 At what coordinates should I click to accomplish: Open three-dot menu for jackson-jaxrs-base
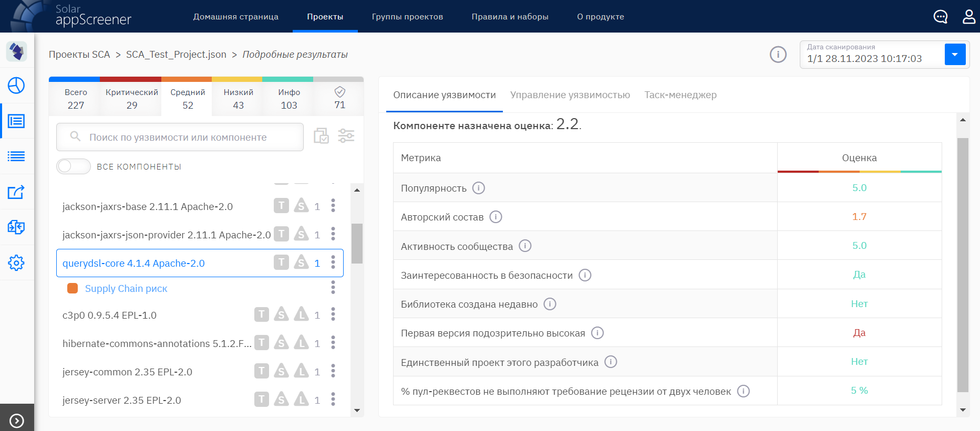[333, 205]
